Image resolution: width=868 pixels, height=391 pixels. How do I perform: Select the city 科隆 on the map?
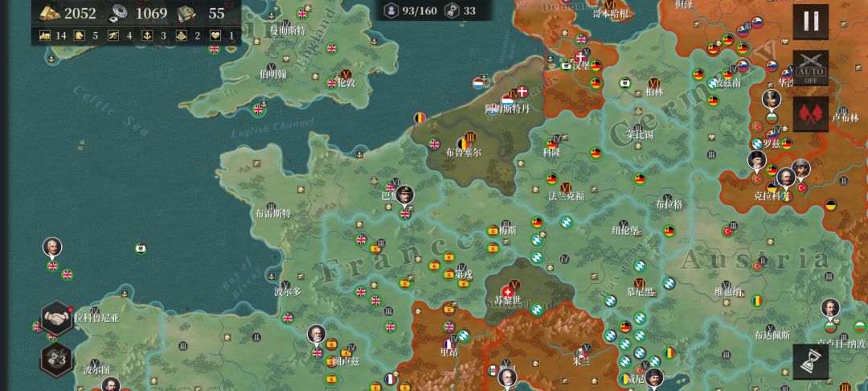tap(552, 152)
